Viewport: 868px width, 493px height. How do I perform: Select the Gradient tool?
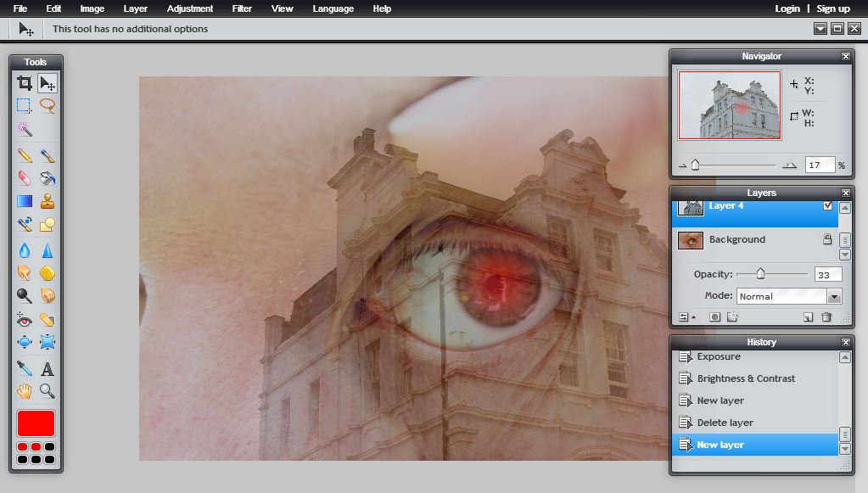tap(25, 201)
